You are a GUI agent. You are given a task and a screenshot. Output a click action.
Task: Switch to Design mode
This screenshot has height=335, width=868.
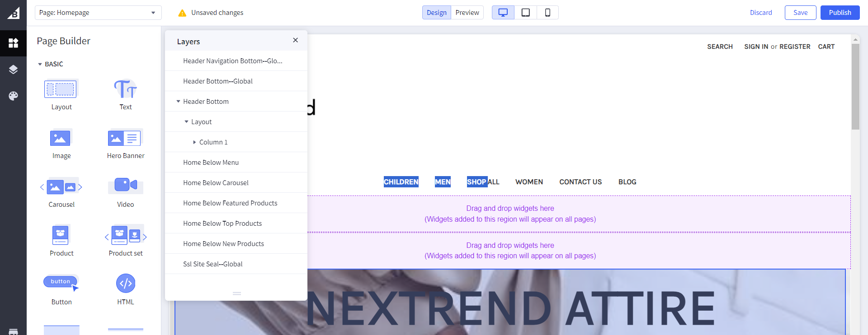coord(436,13)
